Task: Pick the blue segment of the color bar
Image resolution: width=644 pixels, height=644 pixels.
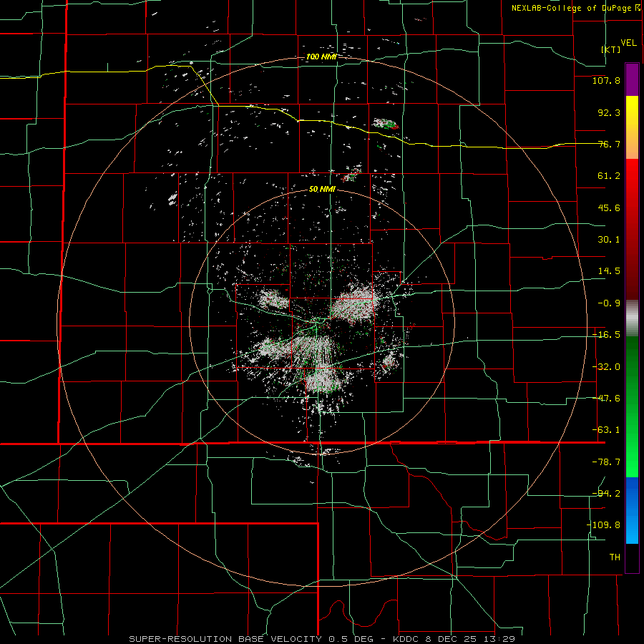Action: click(632, 510)
